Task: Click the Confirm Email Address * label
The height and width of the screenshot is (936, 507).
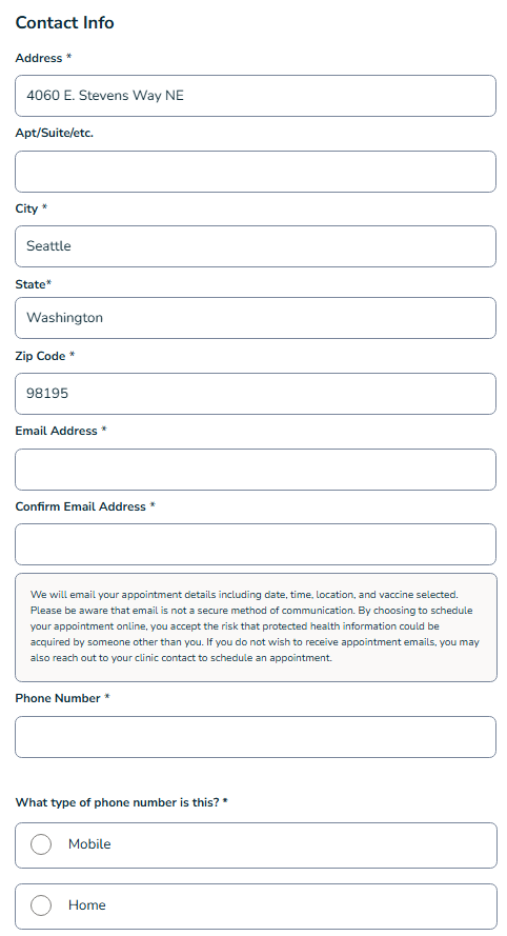Action: [x=85, y=506]
